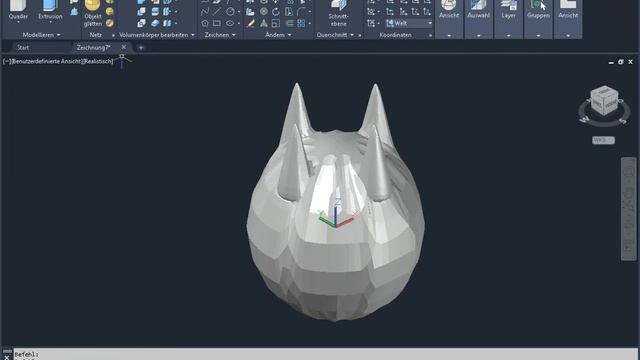
Task: Click the Objekt glätten mesh smooth tool
Action: tap(93, 13)
